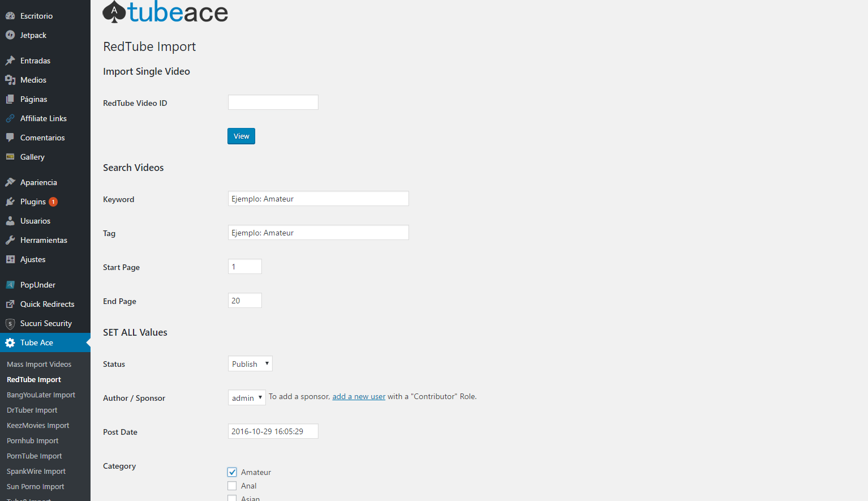Open PornTube Import submenu item

(x=35, y=456)
